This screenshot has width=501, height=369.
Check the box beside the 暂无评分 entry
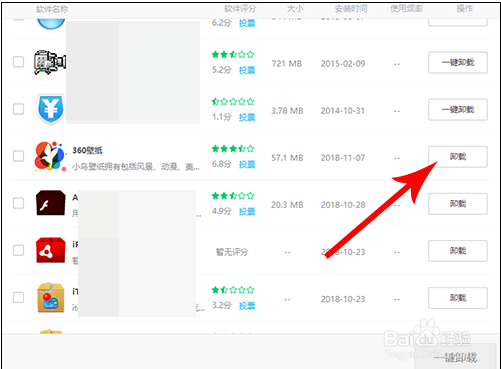tap(18, 250)
